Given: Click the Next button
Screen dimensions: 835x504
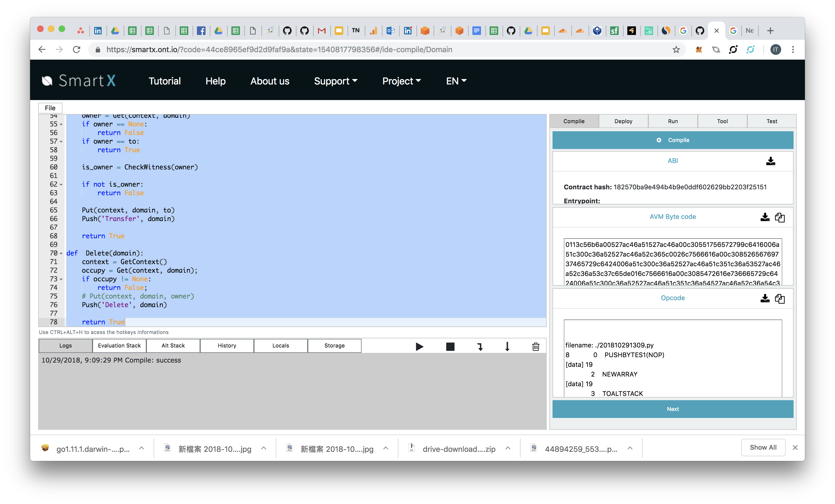Looking at the screenshot, I should [673, 409].
